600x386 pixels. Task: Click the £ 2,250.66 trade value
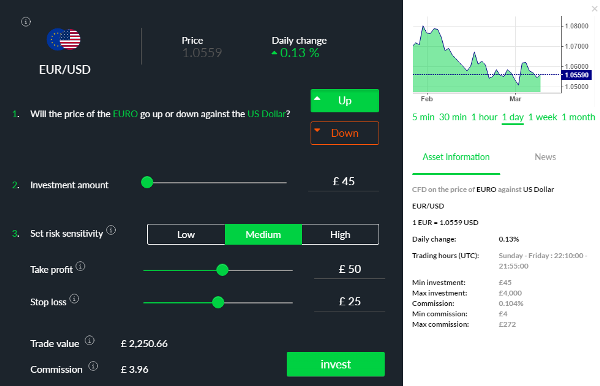[x=144, y=344]
